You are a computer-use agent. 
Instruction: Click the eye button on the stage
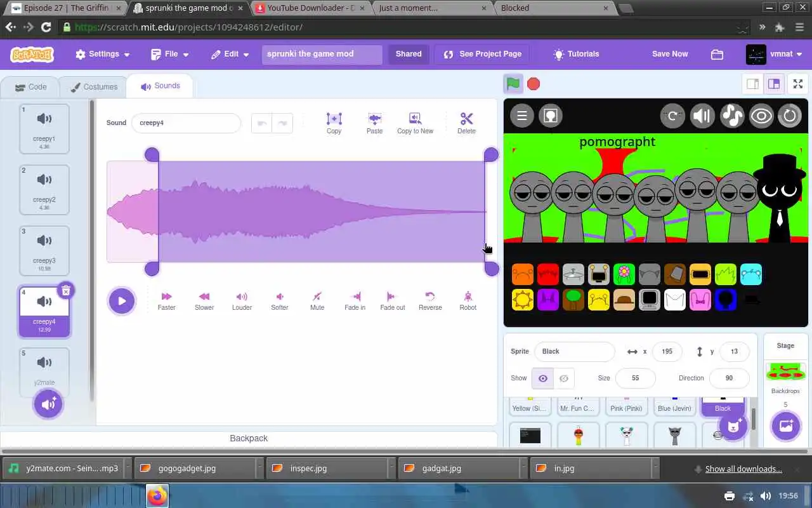[761, 116]
